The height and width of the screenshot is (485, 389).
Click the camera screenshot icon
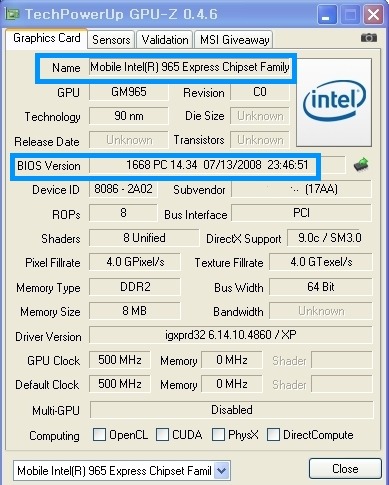(369, 38)
